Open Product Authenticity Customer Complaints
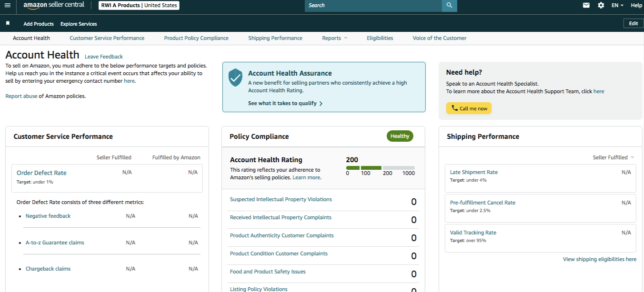This screenshot has height=292, width=644. [282, 235]
